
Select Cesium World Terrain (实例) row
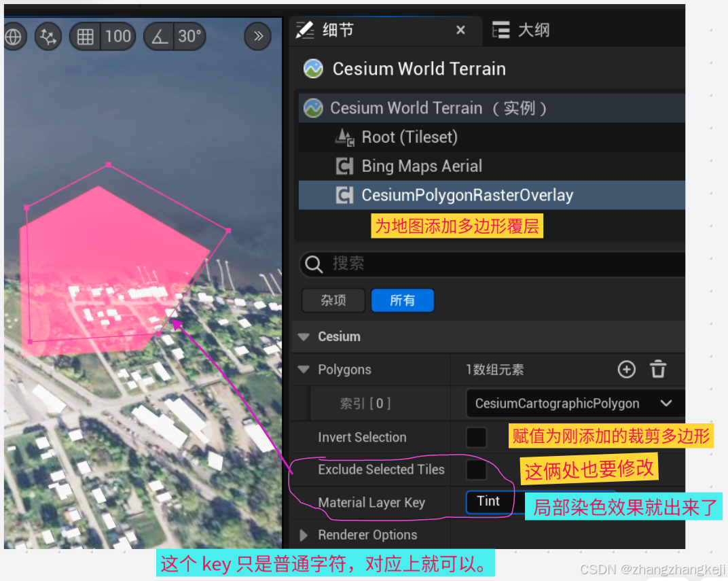pos(491,108)
